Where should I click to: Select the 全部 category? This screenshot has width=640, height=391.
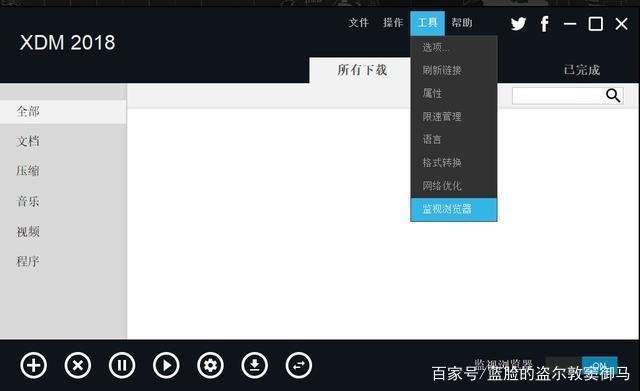pos(63,111)
